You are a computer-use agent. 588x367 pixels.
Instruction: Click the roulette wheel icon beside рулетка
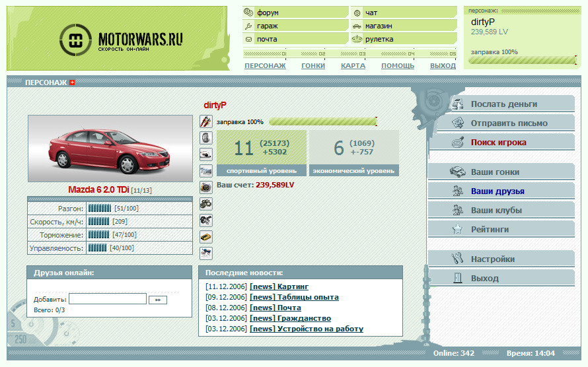click(x=357, y=38)
